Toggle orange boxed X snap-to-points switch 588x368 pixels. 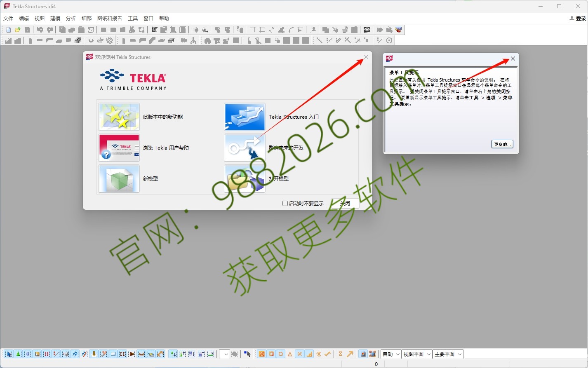(x=261, y=354)
